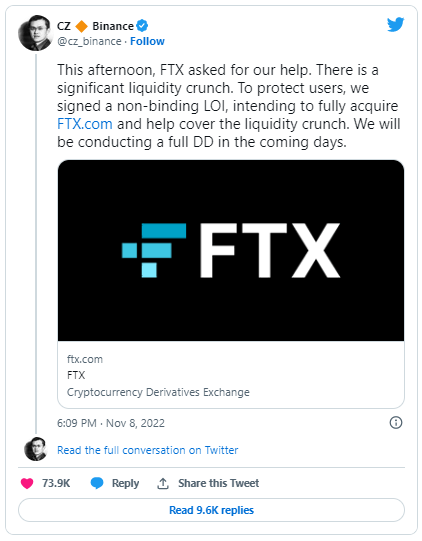Click Read 9.6K replies button
Screen dimensions: 422x541
(x=211, y=510)
